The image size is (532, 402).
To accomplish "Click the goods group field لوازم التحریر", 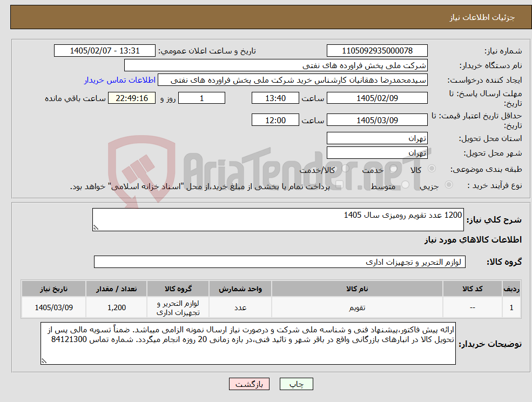I will [280, 262].
